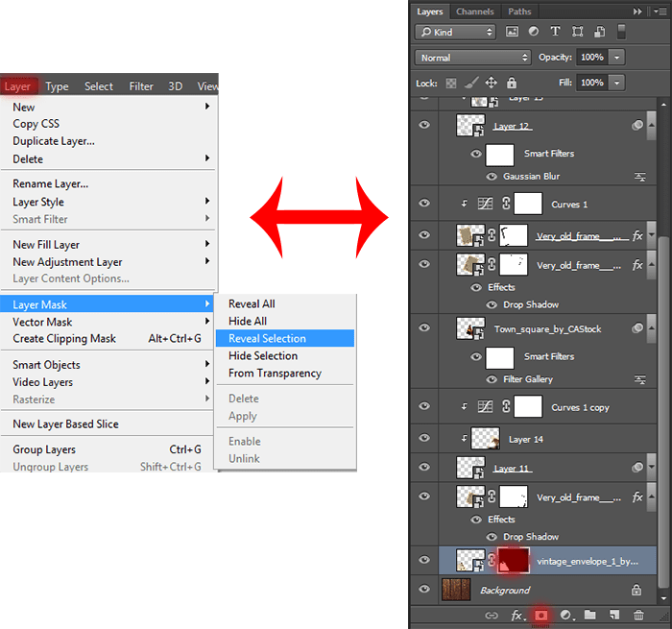Hide the Town_square_by_CAStock layer
This screenshot has height=629, width=672.
(x=424, y=328)
